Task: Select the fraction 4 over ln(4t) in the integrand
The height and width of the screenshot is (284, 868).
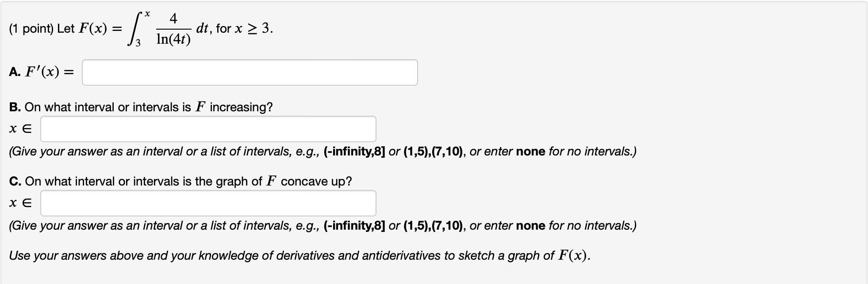Action: pos(173,28)
